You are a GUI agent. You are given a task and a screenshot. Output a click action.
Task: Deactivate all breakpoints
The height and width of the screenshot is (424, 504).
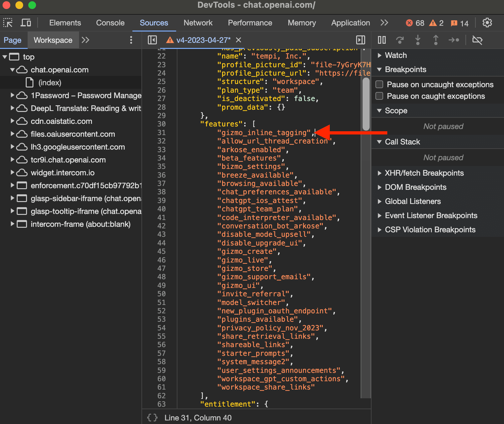pyautogui.click(x=477, y=40)
